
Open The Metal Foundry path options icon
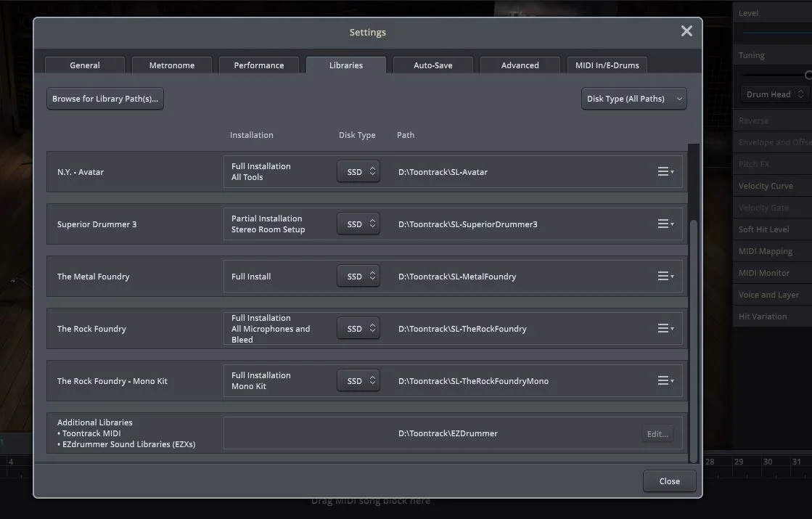point(665,276)
